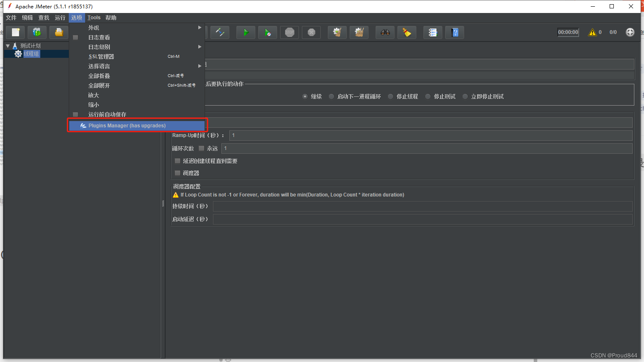Check the 永远 loop forever checkbox

tap(201, 148)
